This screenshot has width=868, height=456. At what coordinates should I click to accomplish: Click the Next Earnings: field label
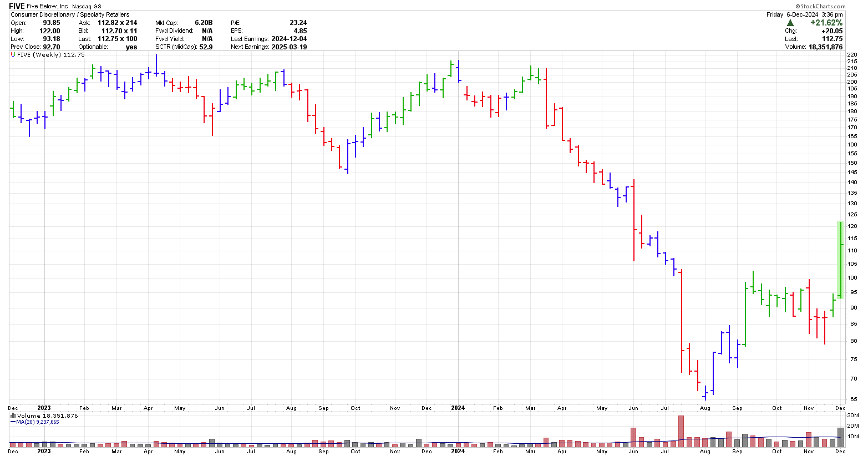coord(250,47)
